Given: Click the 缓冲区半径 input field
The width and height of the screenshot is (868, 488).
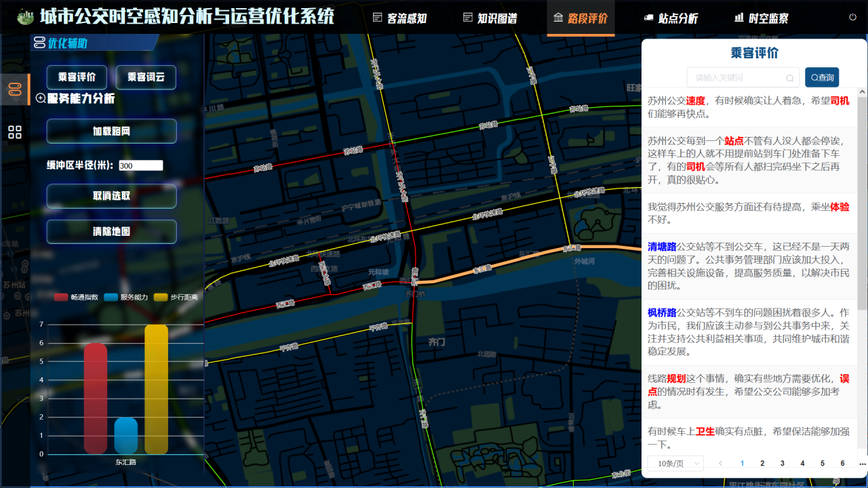Looking at the screenshot, I should coord(141,165).
